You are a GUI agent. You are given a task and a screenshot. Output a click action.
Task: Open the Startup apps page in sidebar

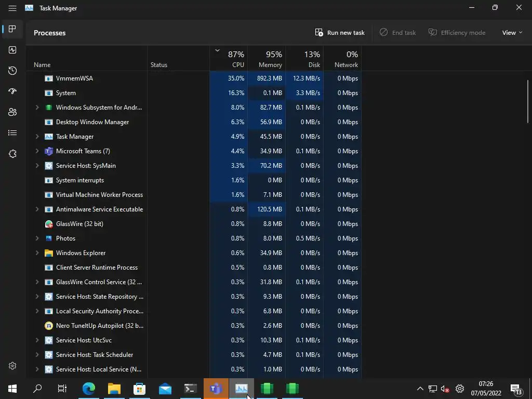12,91
